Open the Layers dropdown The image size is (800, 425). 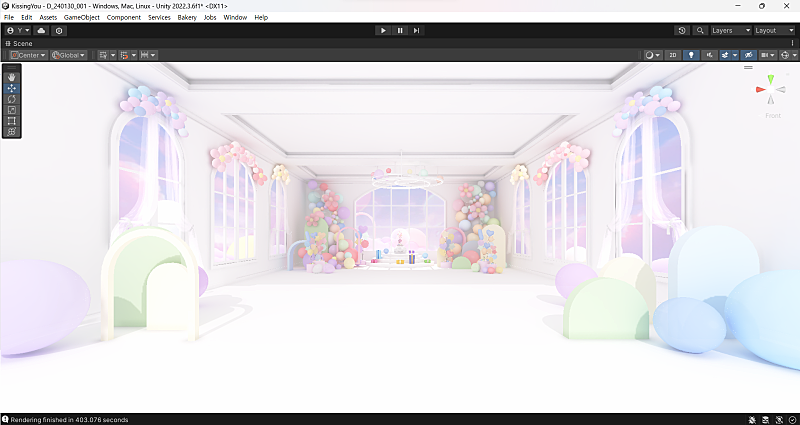(727, 31)
